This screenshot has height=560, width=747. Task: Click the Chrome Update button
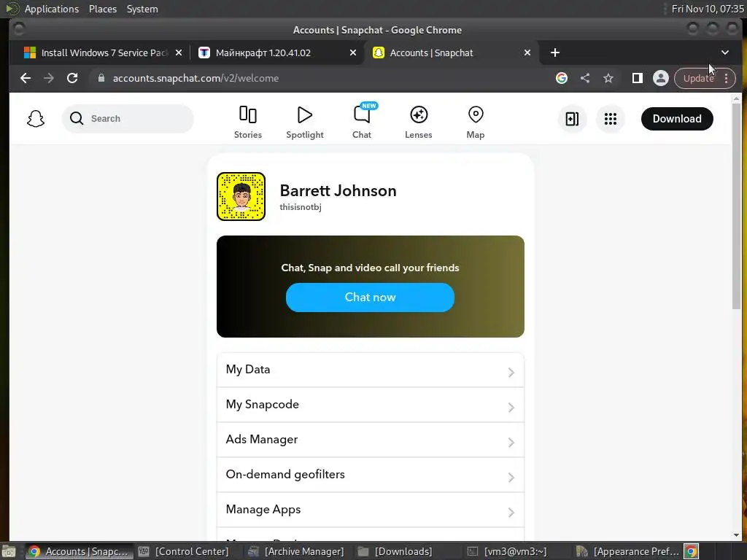pyautogui.click(x=698, y=78)
